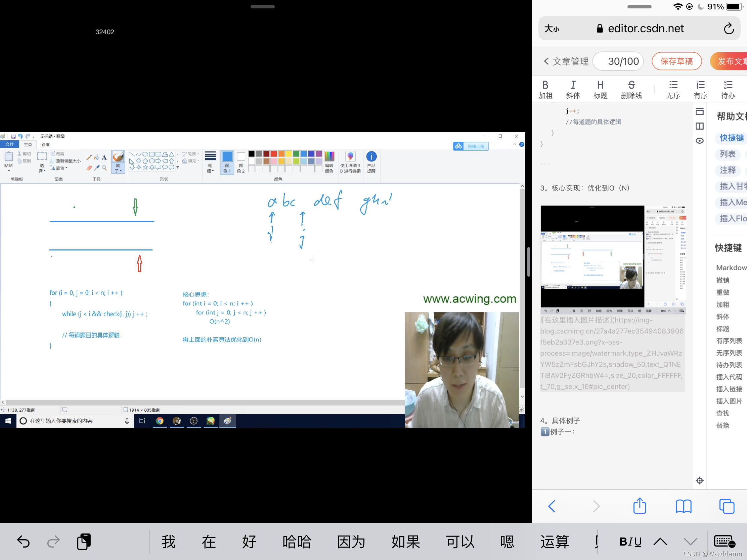Toggle Color 1 (颜色1) selection in Paint
Image resolution: width=747 pixels, height=560 pixels.
[227, 162]
